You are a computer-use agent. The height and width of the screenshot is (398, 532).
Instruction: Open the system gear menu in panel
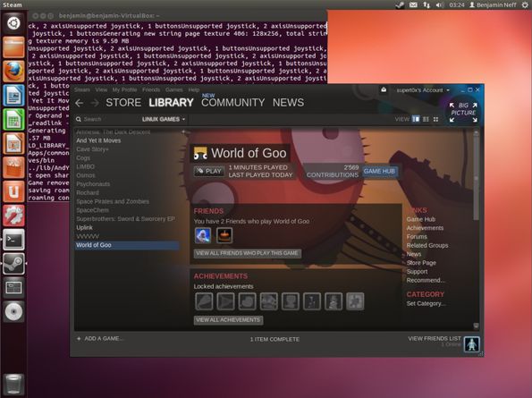click(525, 4)
